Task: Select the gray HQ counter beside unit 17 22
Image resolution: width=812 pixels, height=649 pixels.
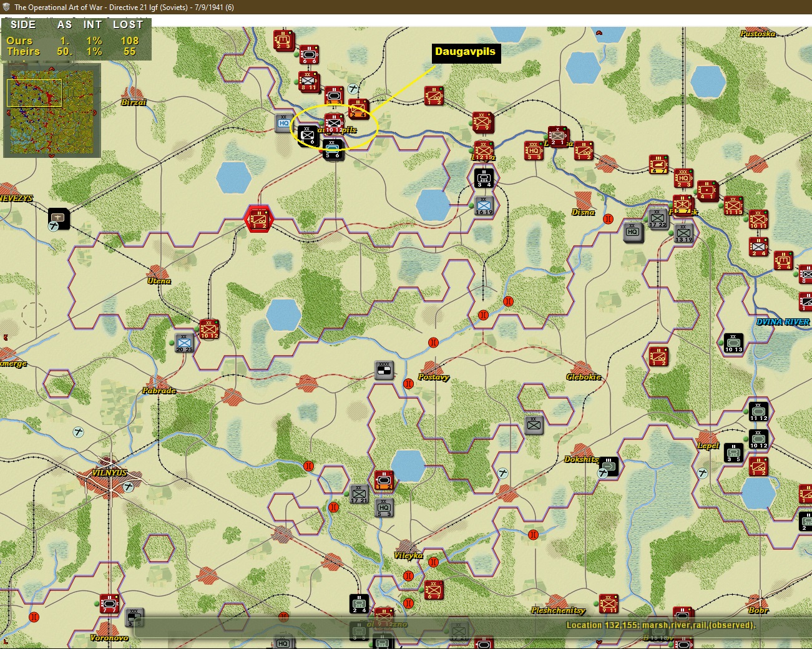Action: (x=633, y=232)
